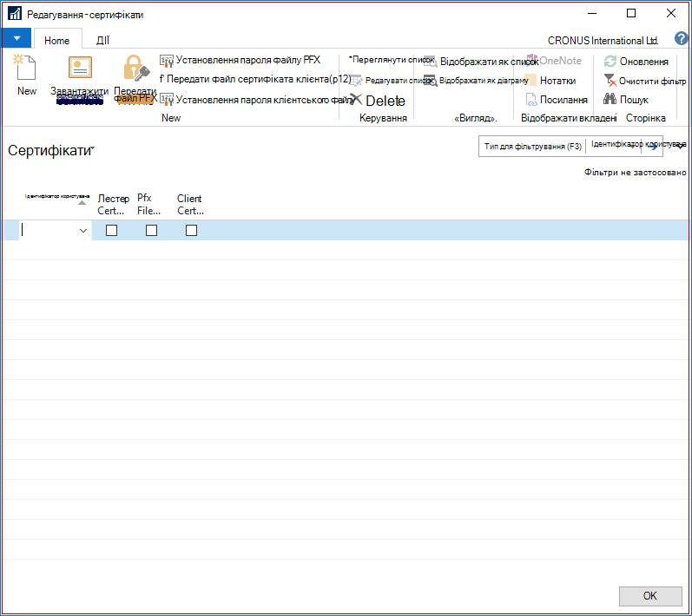
Task: Click Очистити фільтр icon
Action: click(610, 80)
